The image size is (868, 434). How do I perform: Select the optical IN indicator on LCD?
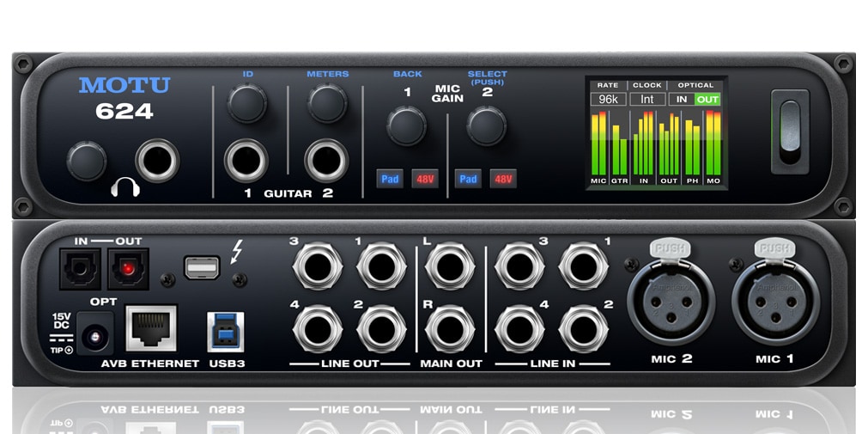pyautogui.click(x=682, y=100)
